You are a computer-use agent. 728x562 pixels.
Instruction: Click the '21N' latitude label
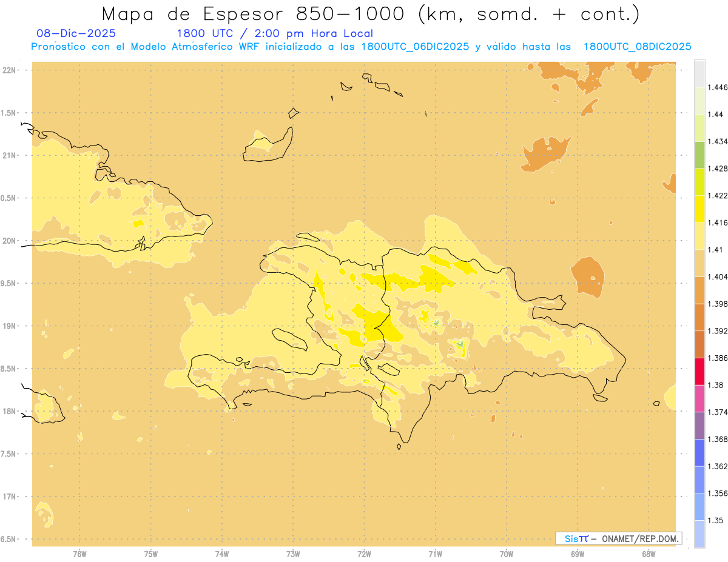point(9,155)
